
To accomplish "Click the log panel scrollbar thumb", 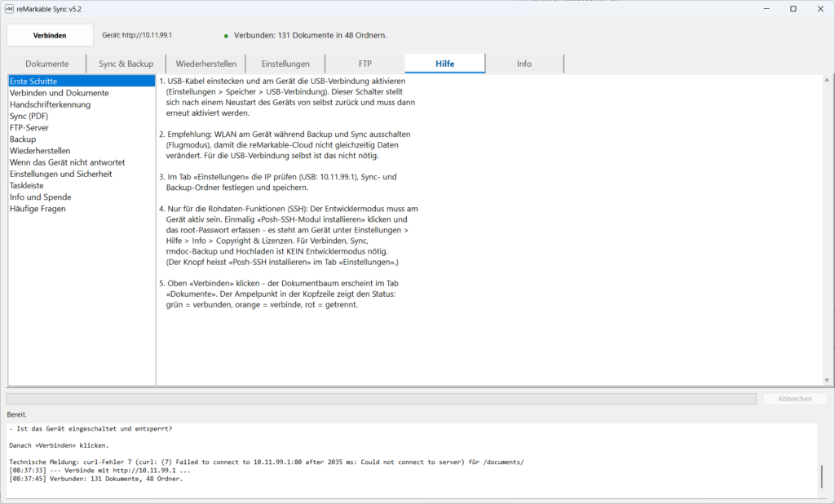I will point(822,477).
